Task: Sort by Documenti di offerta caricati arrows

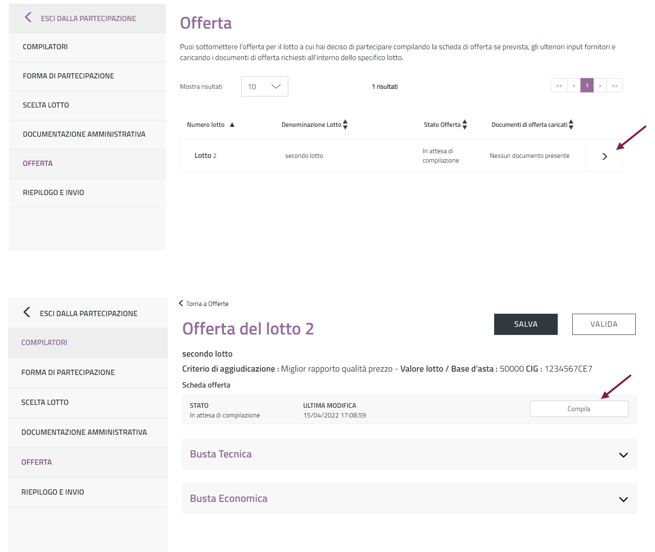Action: (572, 125)
